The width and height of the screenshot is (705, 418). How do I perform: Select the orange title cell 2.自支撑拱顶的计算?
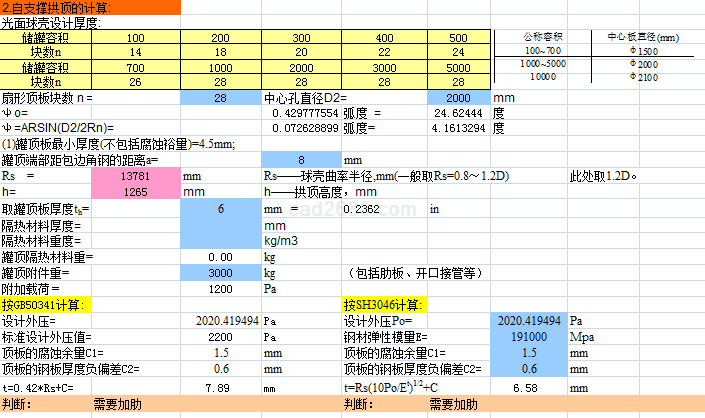click(90, 8)
